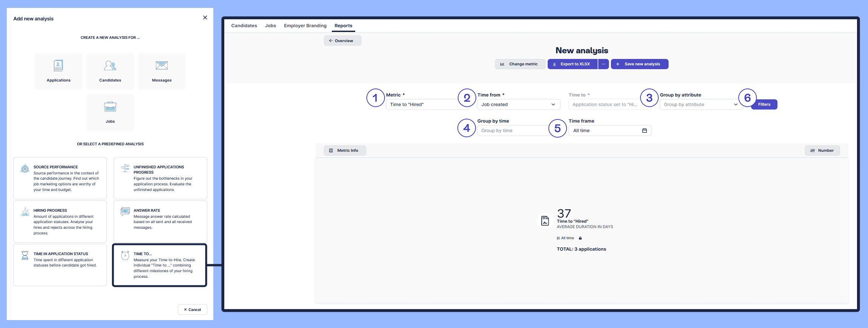Image resolution: width=868 pixels, height=328 pixels.
Task: Open the Group by time dropdown
Action: coord(512,131)
